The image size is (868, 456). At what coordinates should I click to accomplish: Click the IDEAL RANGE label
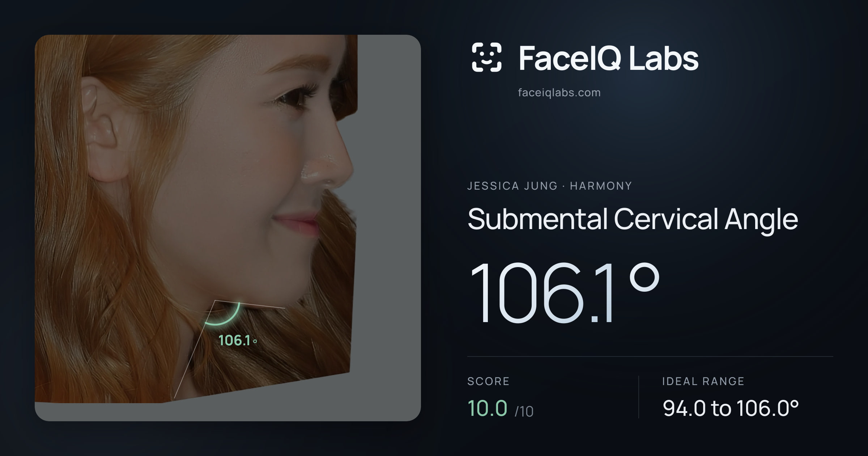pos(703,381)
